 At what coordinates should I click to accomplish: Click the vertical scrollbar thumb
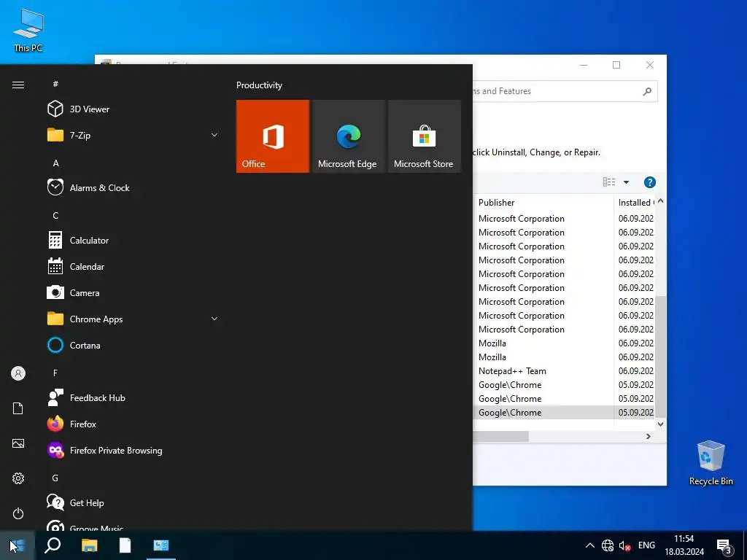coord(660,357)
